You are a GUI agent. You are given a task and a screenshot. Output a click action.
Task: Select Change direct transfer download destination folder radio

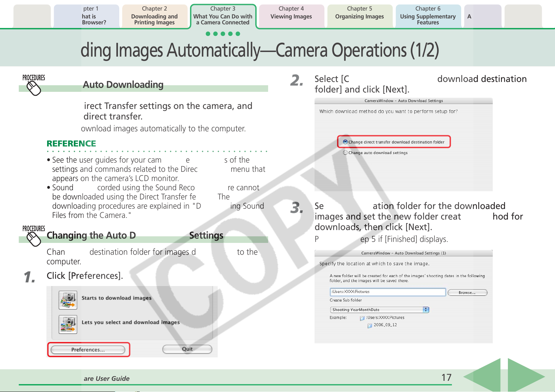click(x=345, y=142)
